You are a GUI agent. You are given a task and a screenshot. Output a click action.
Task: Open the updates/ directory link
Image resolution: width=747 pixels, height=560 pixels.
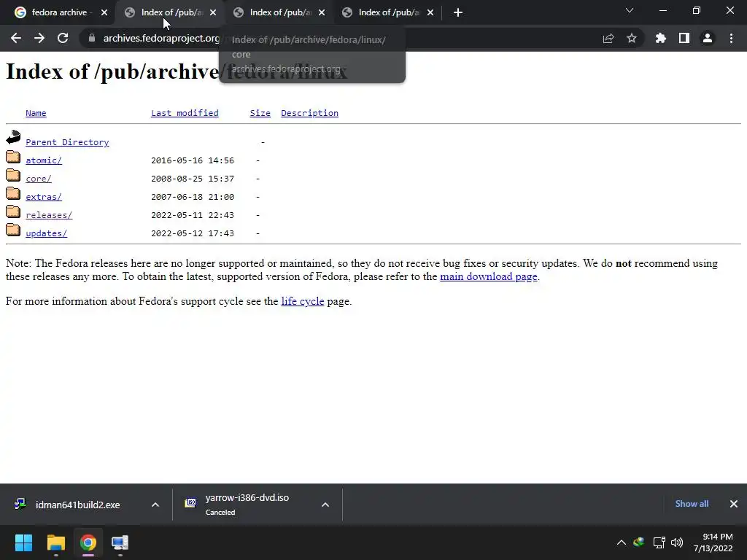point(46,233)
